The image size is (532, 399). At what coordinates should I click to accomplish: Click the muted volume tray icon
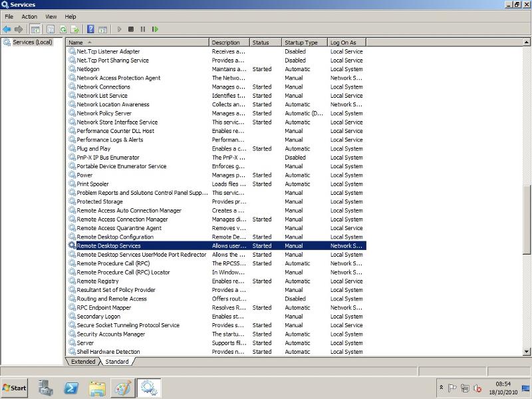(477, 388)
